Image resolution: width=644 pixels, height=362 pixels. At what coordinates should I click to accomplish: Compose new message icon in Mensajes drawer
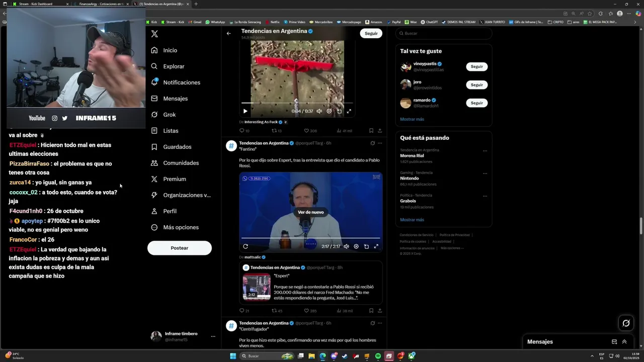[614, 342]
